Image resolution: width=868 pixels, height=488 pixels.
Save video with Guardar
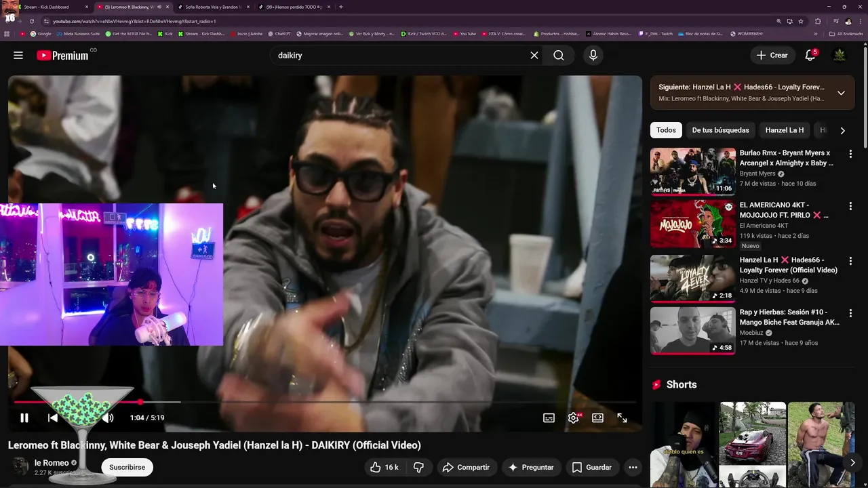pyautogui.click(x=592, y=468)
